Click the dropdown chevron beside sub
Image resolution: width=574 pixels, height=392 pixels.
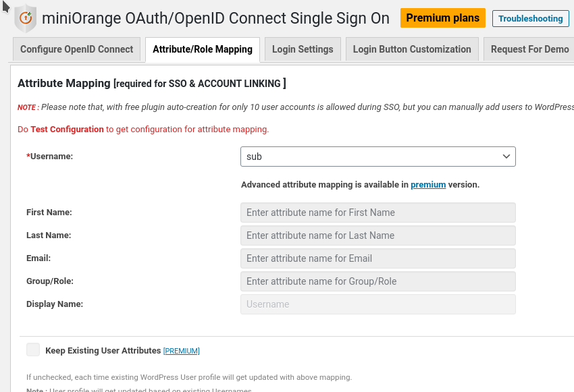coord(506,157)
